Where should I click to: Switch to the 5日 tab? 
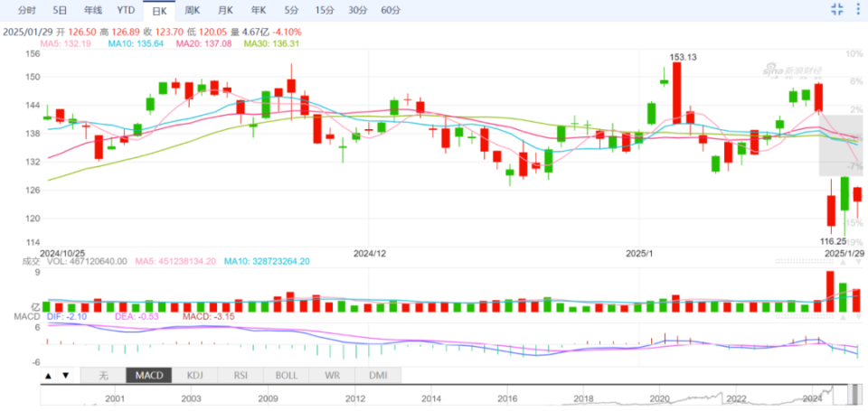coord(61,10)
